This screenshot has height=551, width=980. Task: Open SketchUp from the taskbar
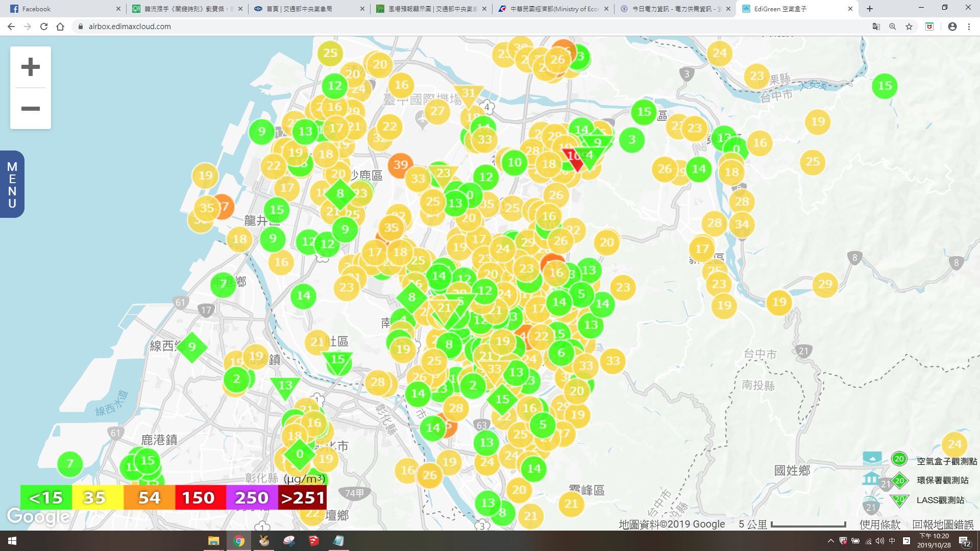(x=314, y=541)
